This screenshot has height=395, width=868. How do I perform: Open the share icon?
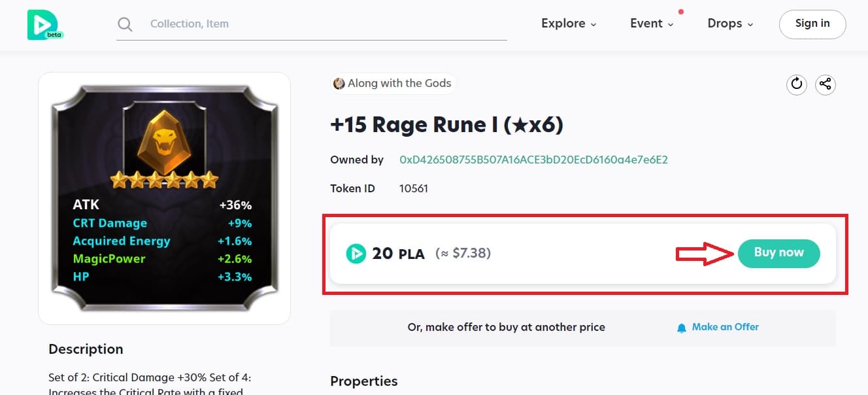[826, 84]
